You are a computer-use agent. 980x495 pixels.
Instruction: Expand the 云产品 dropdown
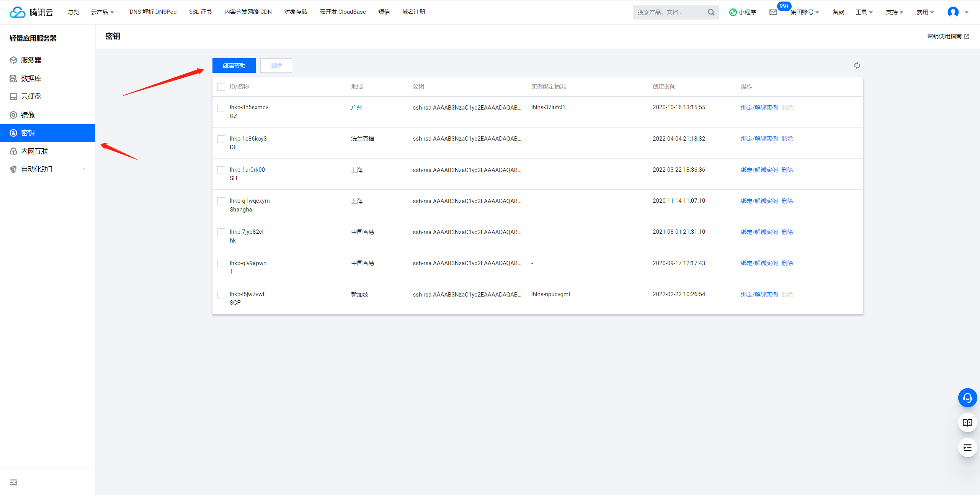102,12
